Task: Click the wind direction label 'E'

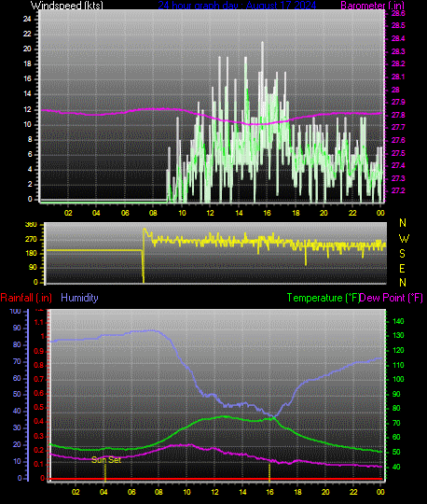Action: [402, 269]
